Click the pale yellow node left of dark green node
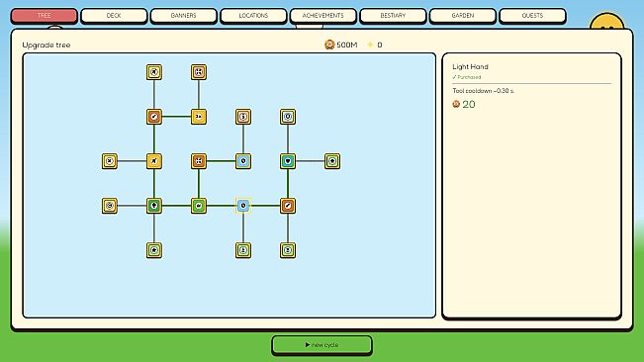This screenshot has height=362, width=644. (110, 206)
